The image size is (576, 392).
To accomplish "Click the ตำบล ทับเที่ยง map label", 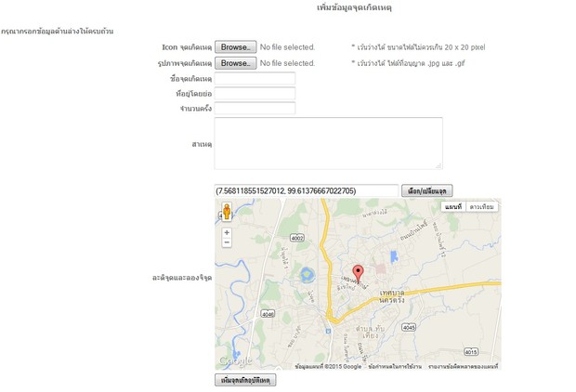I will [x=370, y=333].
